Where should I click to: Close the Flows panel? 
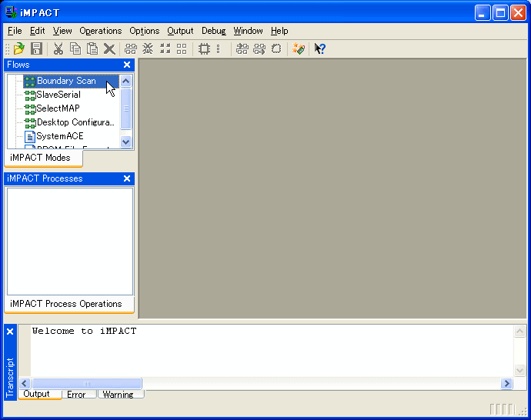click(127, 65)
